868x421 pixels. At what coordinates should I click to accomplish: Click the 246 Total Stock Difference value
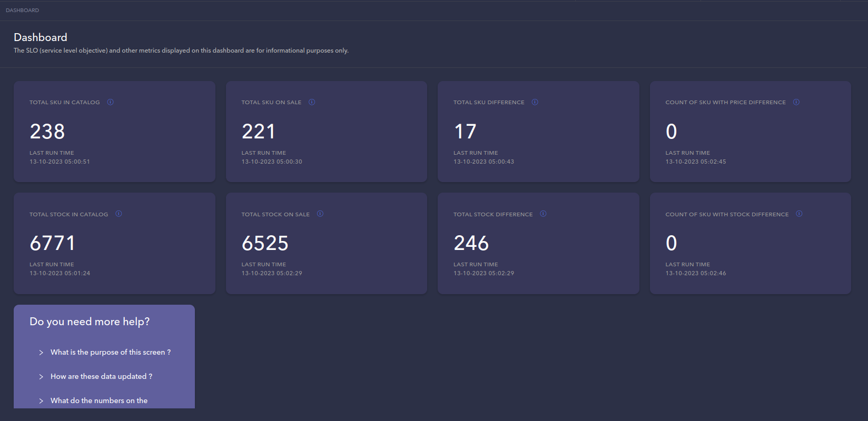pos(471,243)
